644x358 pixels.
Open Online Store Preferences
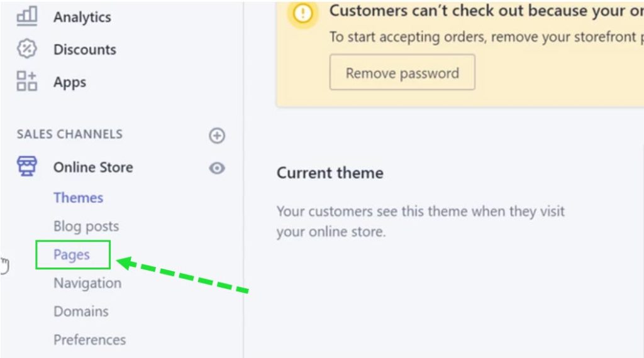point(89,340)
